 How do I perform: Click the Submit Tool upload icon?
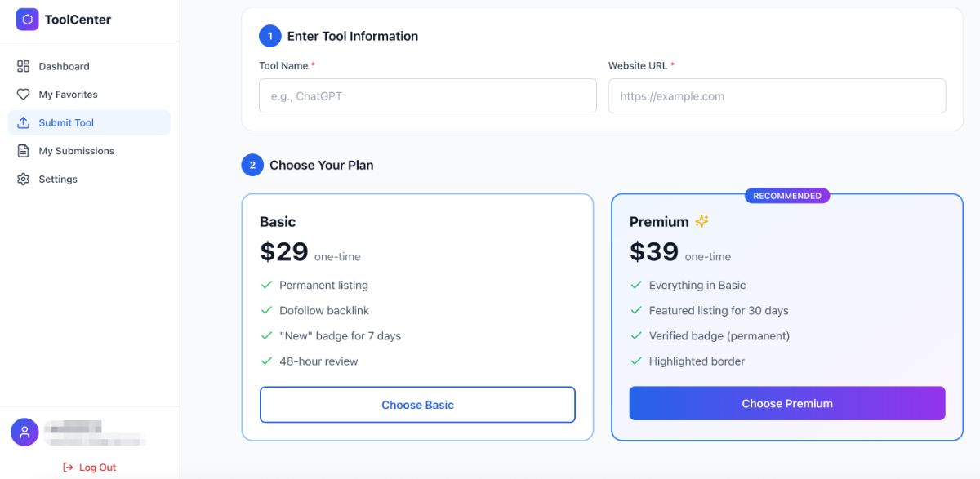click(23, 122)
